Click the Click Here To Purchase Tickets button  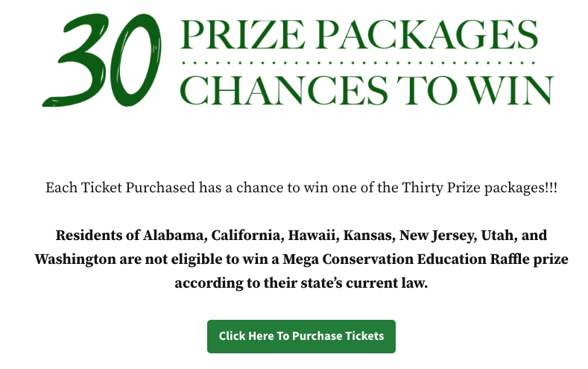tap(301, 336)
